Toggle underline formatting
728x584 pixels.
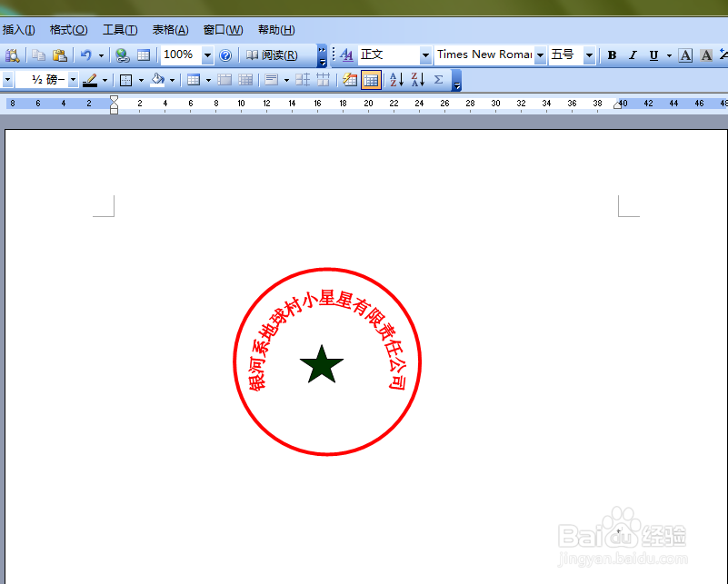tap(653, 54)
